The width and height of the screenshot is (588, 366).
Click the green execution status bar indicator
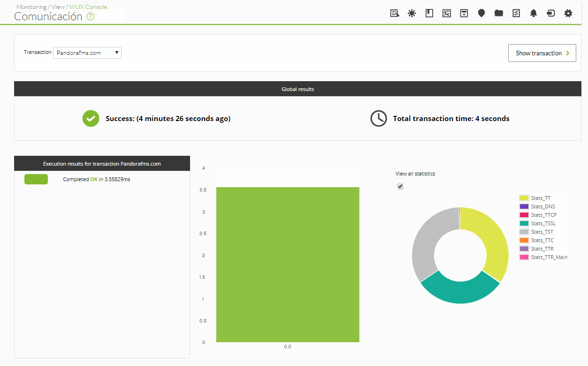click(36, 179)
